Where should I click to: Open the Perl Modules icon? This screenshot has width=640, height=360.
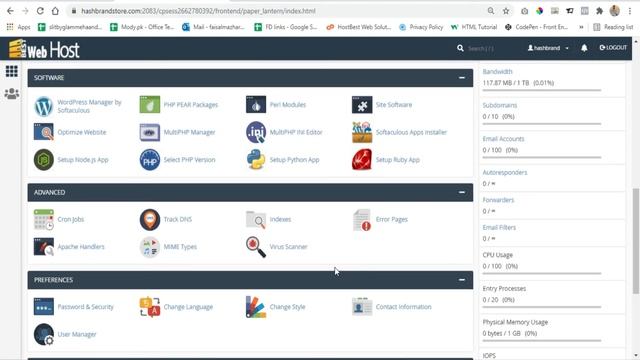pos(256,104)
